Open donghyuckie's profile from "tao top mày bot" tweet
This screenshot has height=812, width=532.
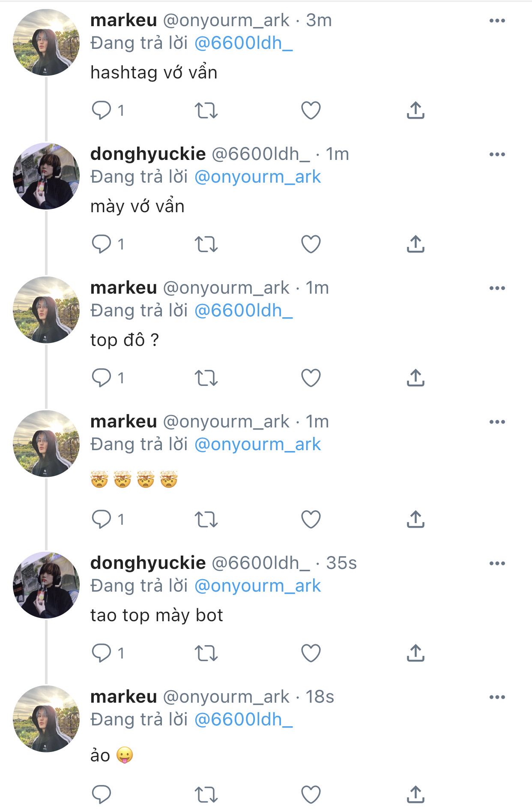click(148, 563)
